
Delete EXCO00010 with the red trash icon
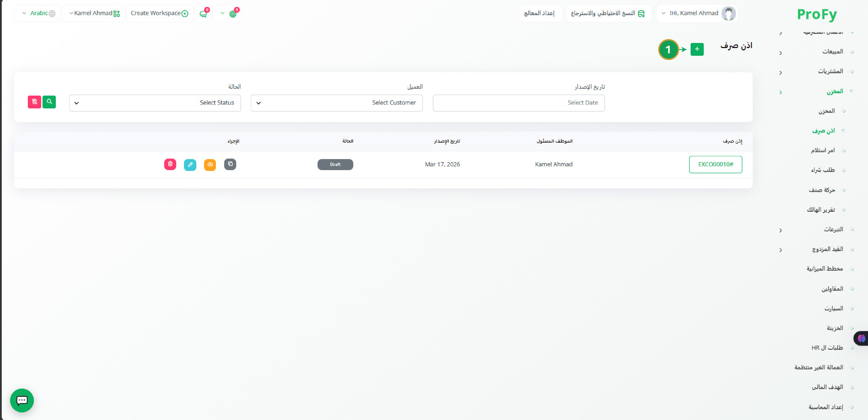pos(170,164)
